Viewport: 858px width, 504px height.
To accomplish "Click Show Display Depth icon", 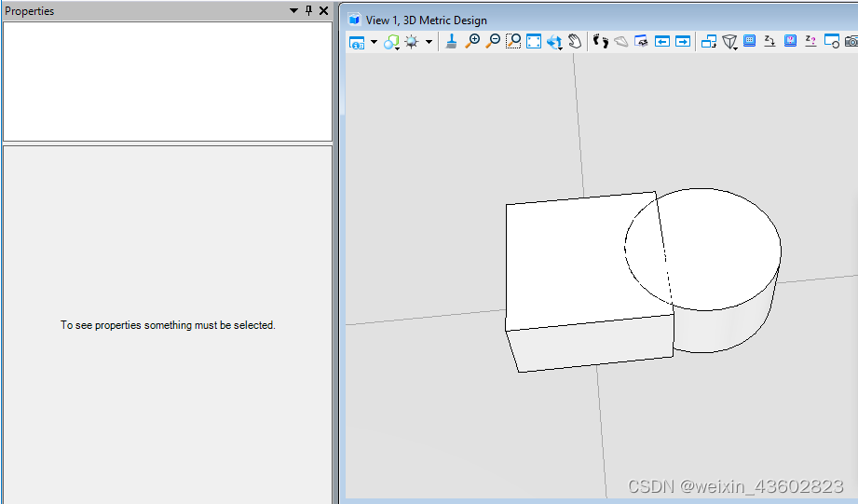I will pos(790,41).
